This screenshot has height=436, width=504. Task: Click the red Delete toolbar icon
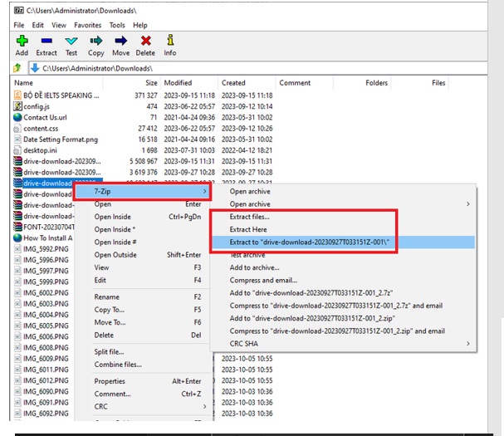click(146, 41)
